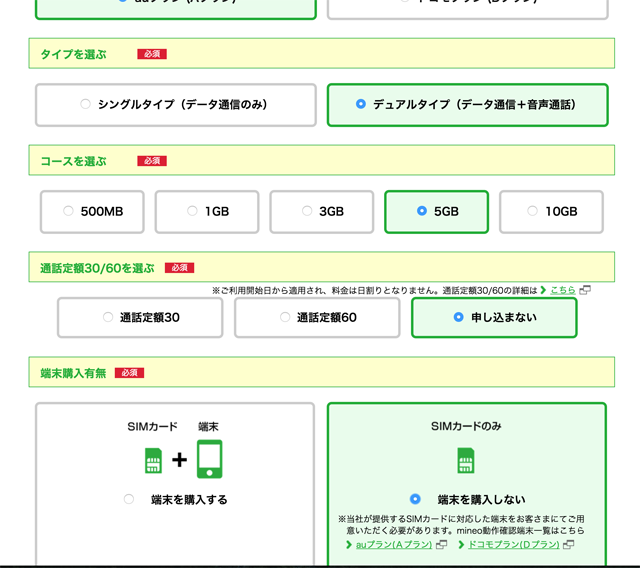Click SIM card icon in SIMカードのみ card
The width and height of the screenshot is (640, 568).
466,460
